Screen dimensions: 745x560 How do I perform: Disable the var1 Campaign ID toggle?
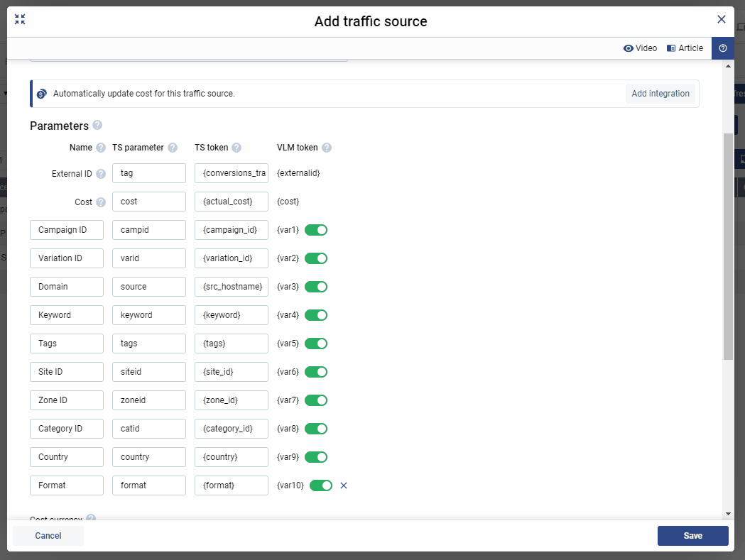tap(316, 230)
